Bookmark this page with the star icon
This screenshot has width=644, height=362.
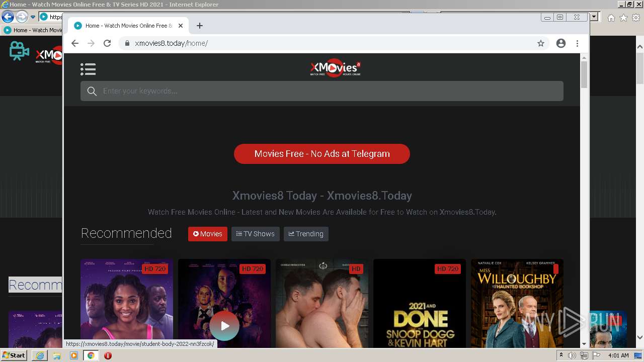pos(541,43)
